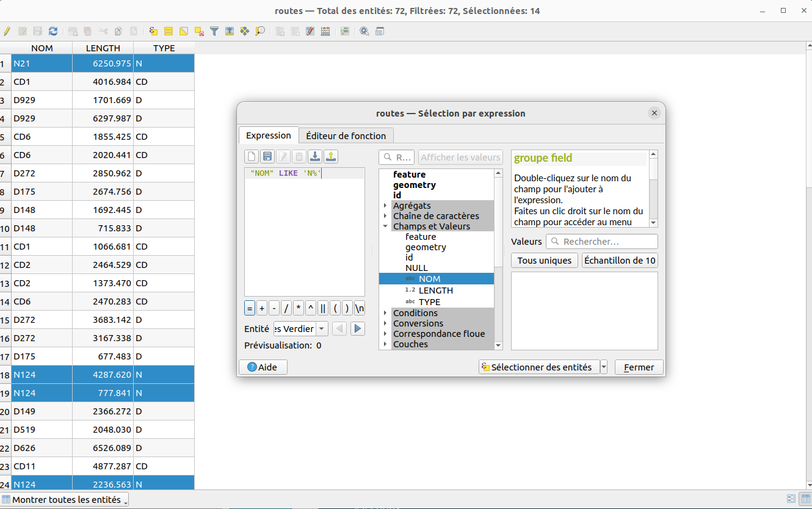Click the Sélectionner des entités button

pyautogui.click(x=539, y=367)
